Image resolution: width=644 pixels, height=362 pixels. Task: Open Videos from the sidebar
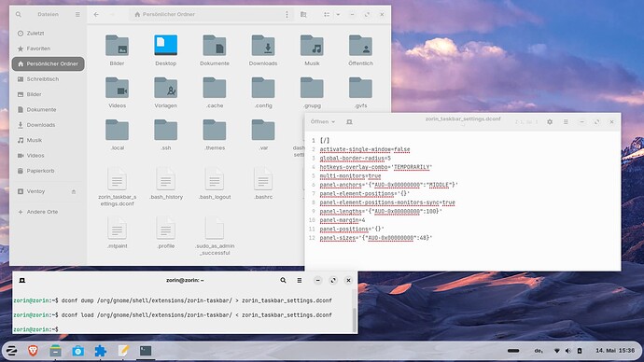[x=49, y=156]
